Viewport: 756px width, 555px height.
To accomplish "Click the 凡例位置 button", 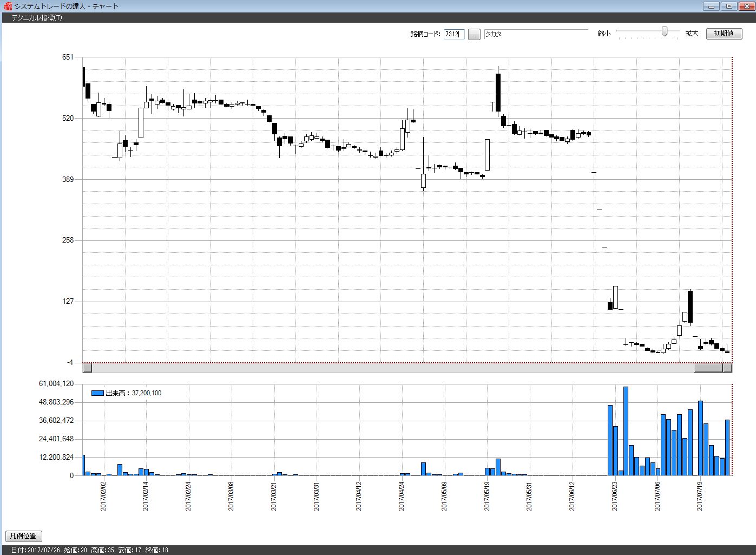I will (x=23, y=536).
